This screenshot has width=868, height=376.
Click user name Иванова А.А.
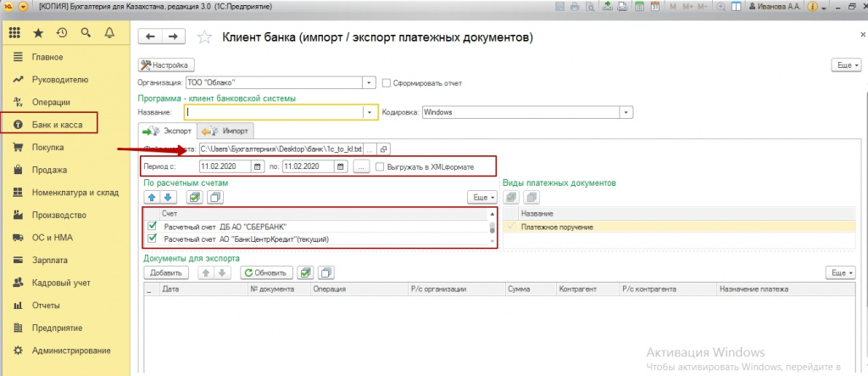coord(775,7)
